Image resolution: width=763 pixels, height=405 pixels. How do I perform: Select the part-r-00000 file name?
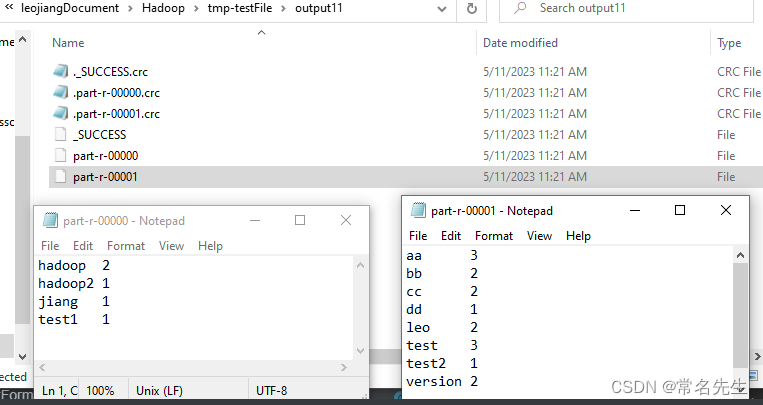(x=106, y=156)
